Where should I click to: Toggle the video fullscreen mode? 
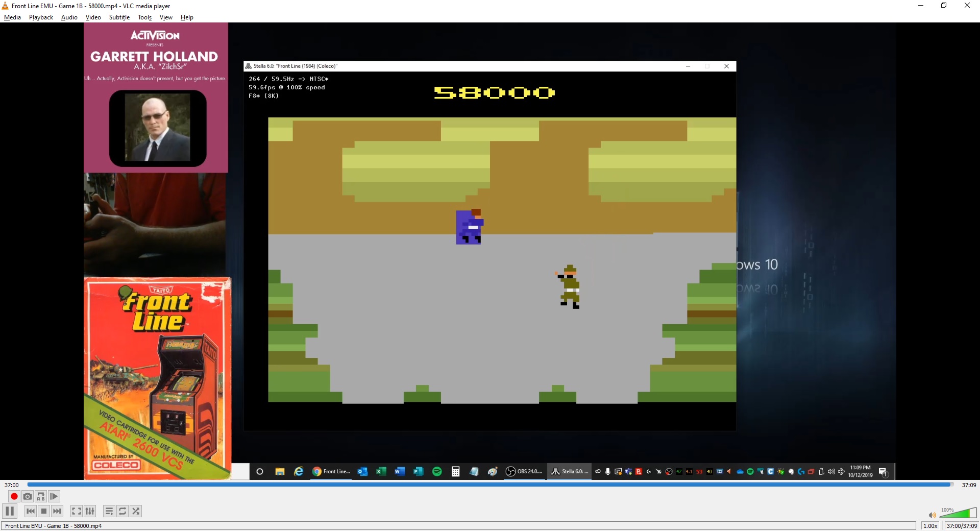76,511
